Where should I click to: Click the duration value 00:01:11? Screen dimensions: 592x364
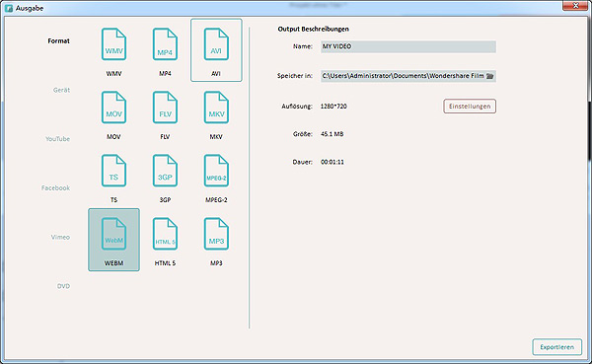[x=333, y=162]
